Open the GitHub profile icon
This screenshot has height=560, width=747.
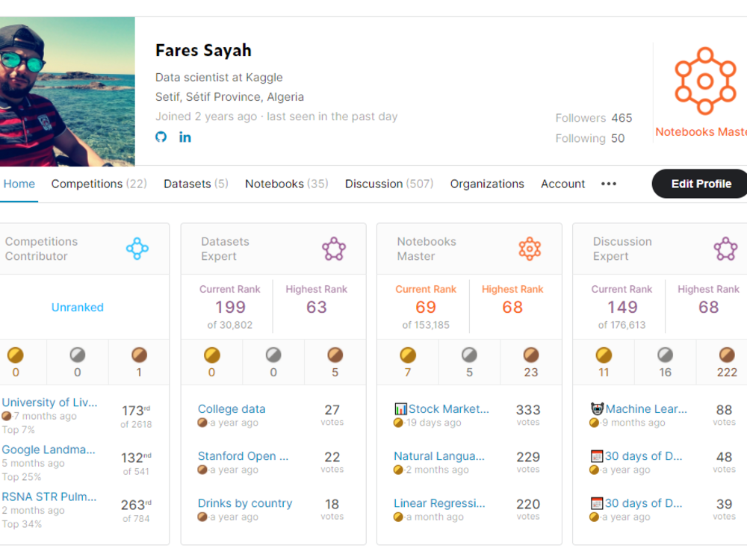(x=161, y=137)
